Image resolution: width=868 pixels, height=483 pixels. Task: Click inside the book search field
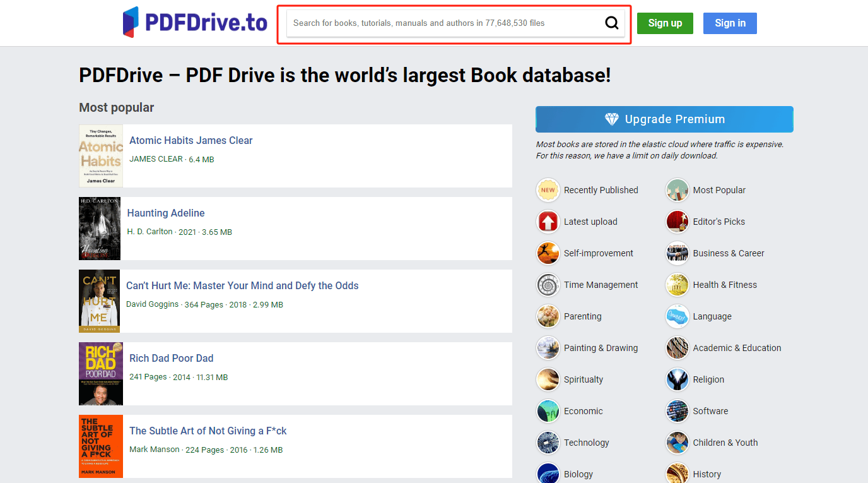pos(442,23)
